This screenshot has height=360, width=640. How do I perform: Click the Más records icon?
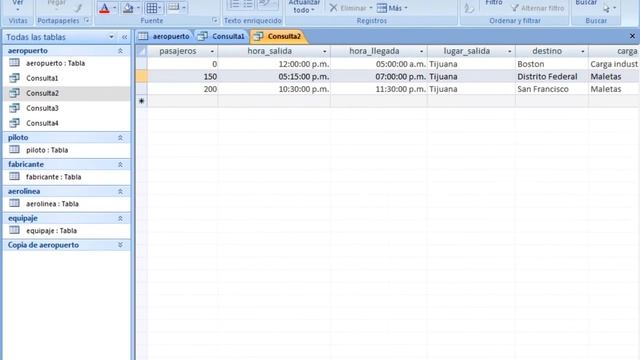382,8
